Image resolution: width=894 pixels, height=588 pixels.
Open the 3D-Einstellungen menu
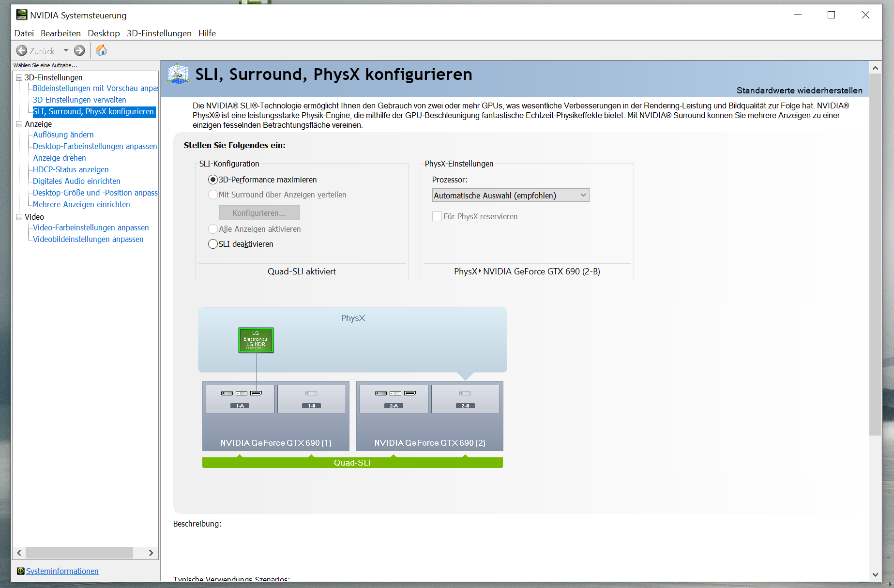159,33
